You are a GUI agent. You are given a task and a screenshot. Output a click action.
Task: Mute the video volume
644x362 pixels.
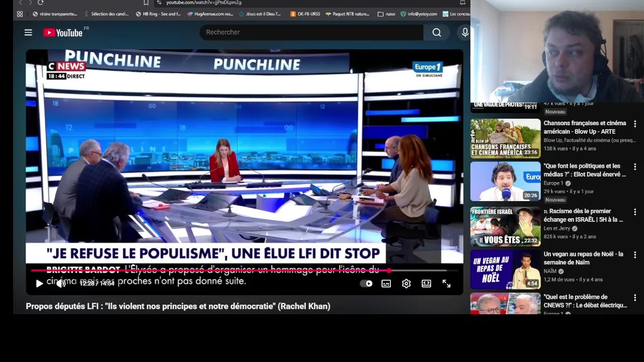tap(61, 284)
